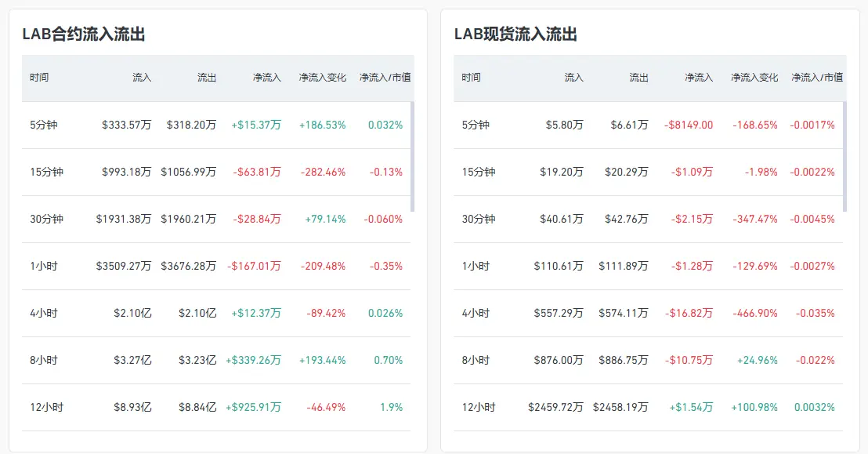This screenshot has width=868, height=454.
Task: Click 8小时 row label in spot table
Action: 476,361
